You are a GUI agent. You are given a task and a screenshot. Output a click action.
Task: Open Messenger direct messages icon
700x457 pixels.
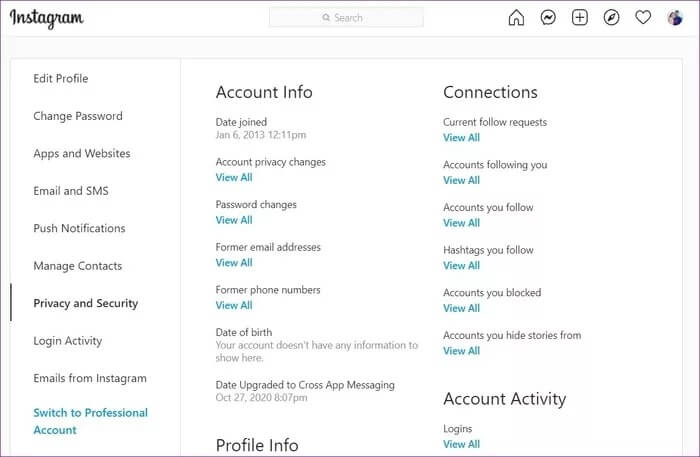(548, 18)
